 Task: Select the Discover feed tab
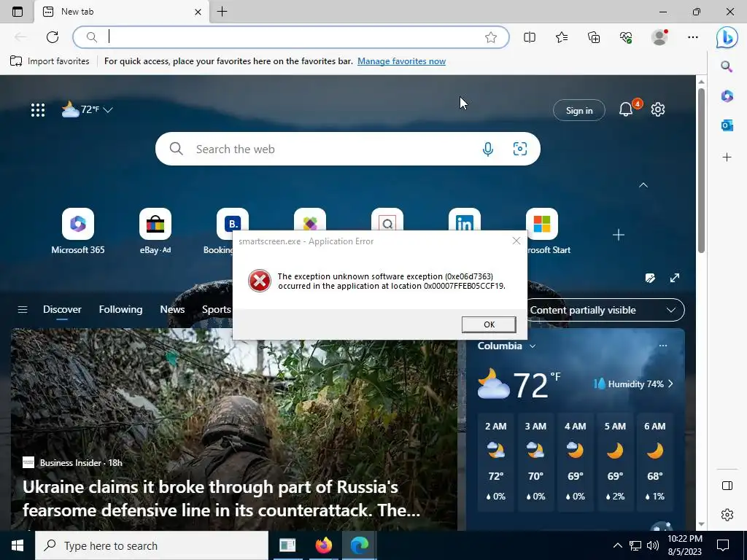coord(62,309)
